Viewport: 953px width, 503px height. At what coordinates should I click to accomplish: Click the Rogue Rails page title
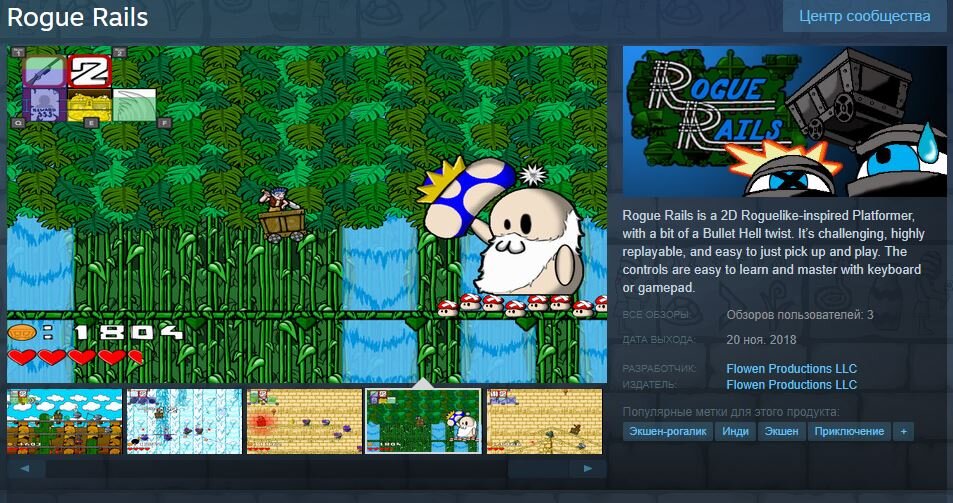78,17
